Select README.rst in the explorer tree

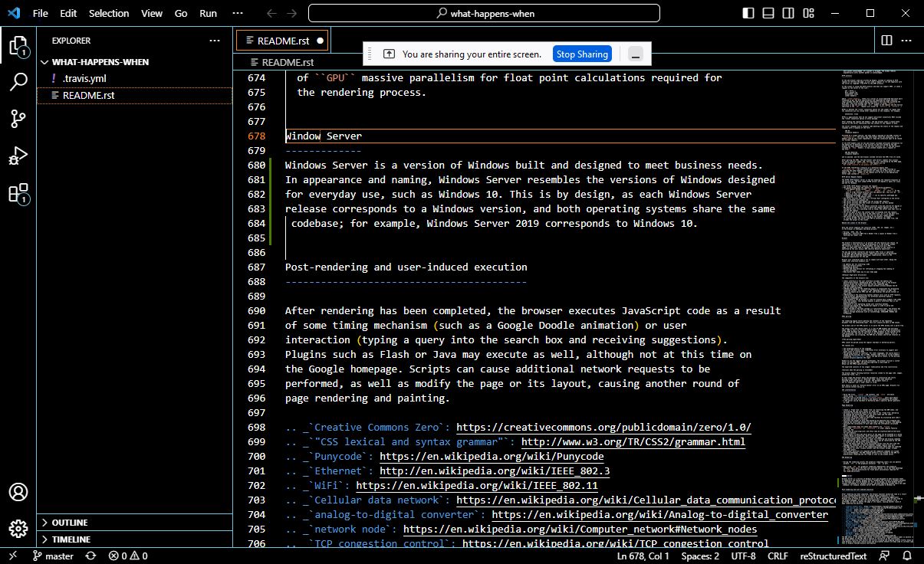[x=134, y=96]
